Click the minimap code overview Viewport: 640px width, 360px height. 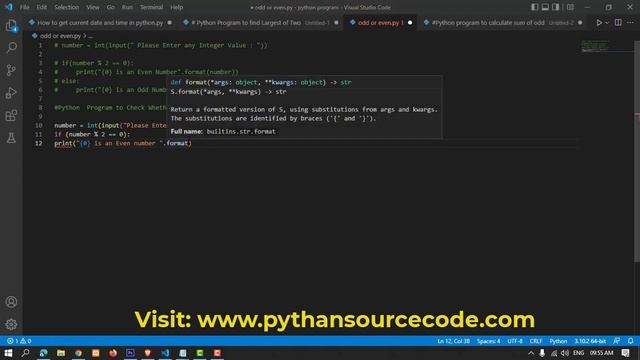coord(595,46)
